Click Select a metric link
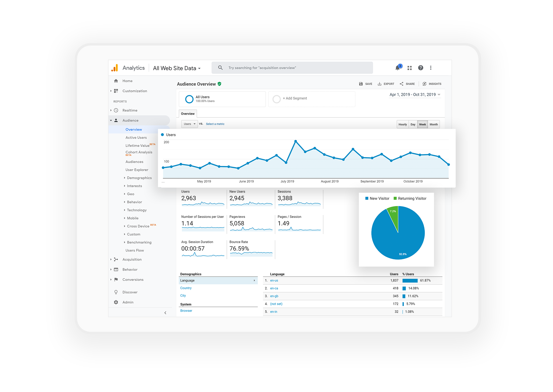The width and height of the screenshot is (553, 392). 215,124
